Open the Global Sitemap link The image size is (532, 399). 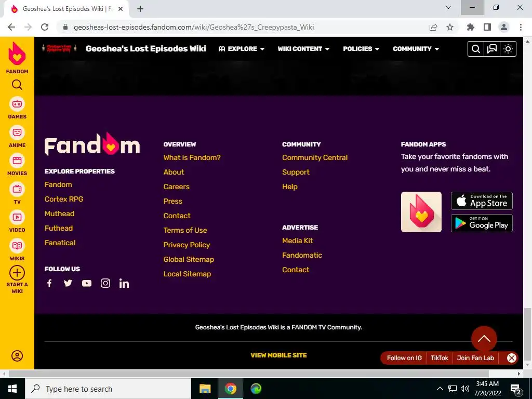pos(188,260)
